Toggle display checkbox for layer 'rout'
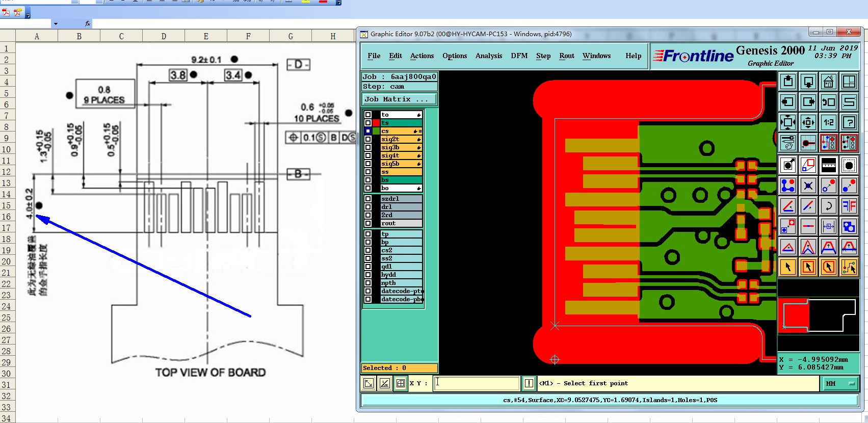Screen dimensions: 868x423 [367, 223]
